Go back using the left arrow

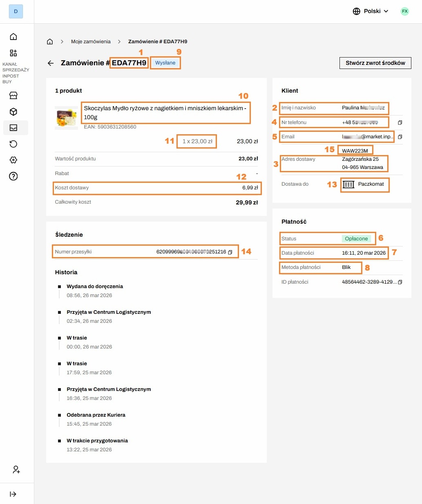click(51, 63)
